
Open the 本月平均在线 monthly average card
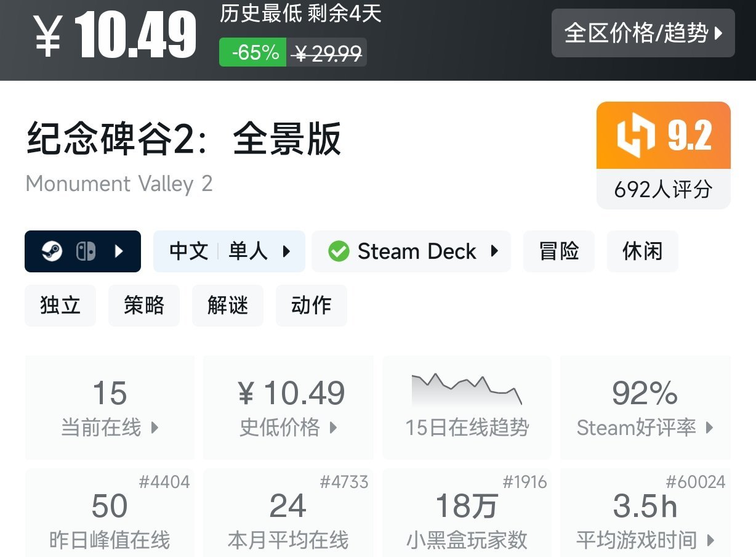click(x=288, y=513)
